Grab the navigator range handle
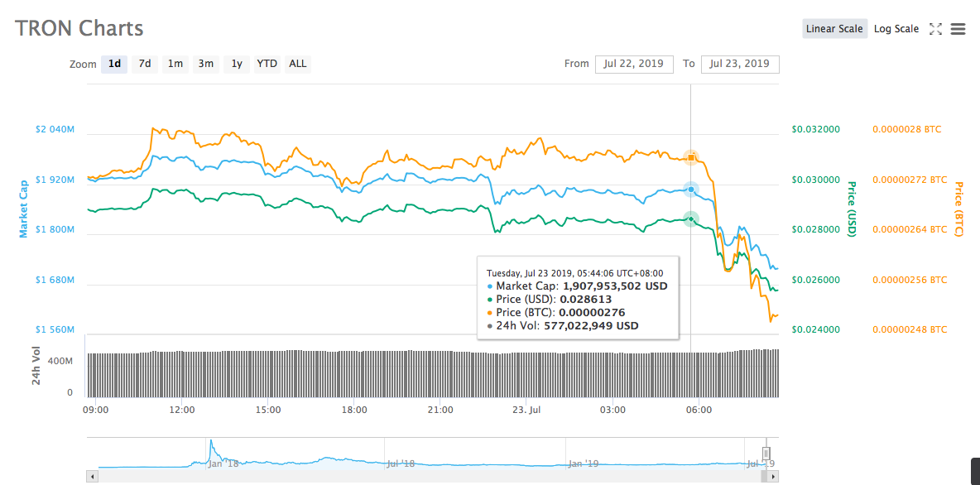980x485 pixels. pos(766,453)
